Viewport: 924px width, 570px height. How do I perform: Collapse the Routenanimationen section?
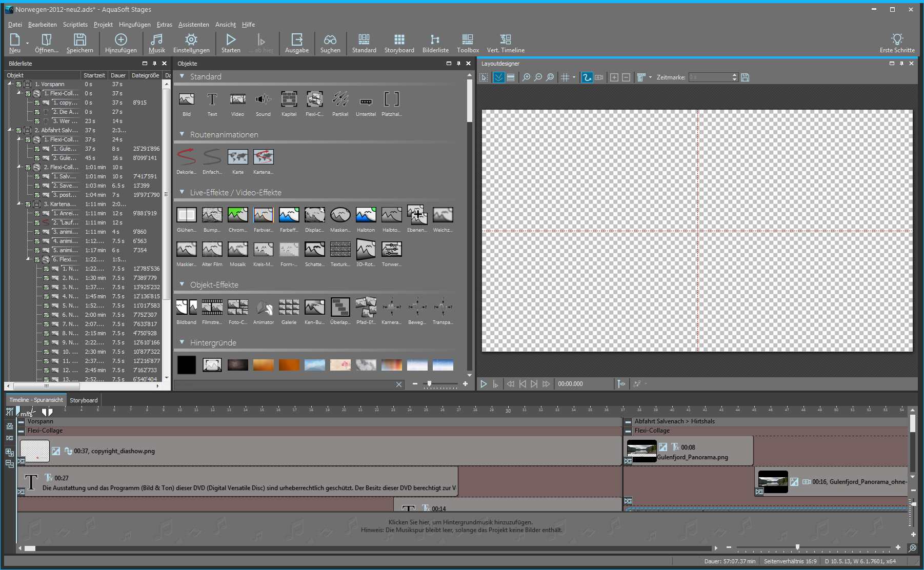182,134
